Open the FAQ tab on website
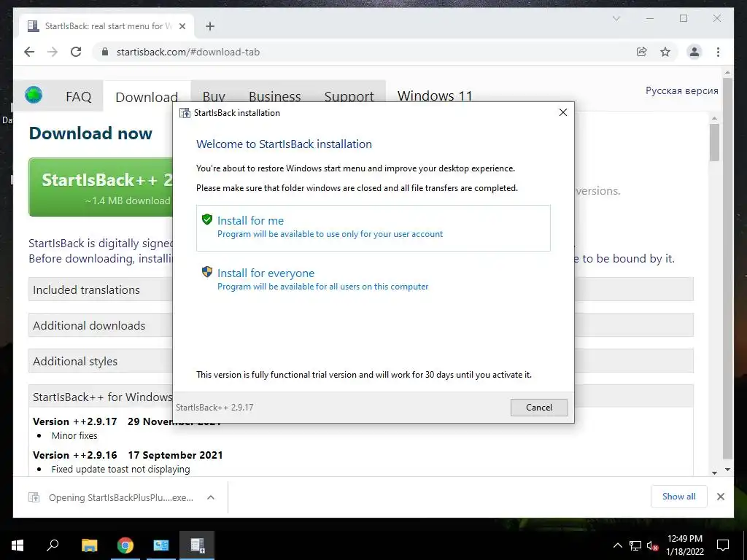The height and width of the screenshot is (560, 747). coord(78,97)
